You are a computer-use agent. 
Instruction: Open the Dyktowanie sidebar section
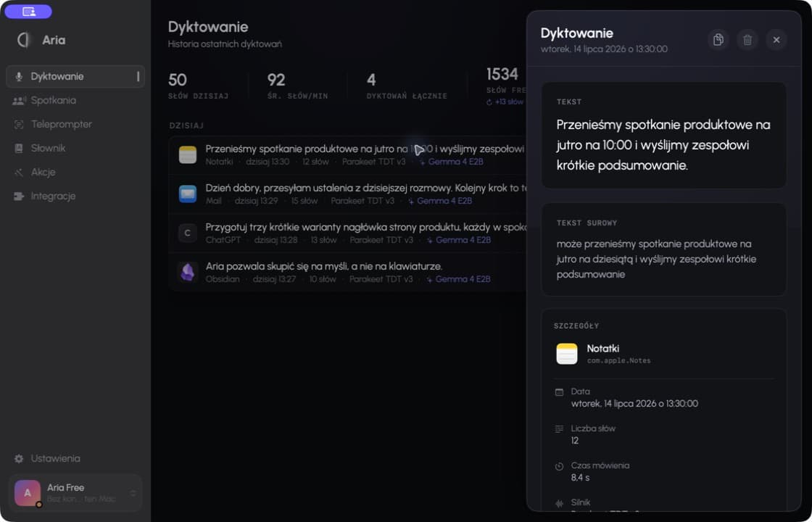[x=75, y=77]
